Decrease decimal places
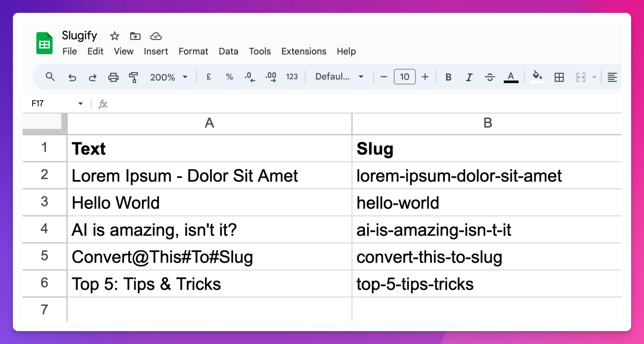 click(249, 77)
